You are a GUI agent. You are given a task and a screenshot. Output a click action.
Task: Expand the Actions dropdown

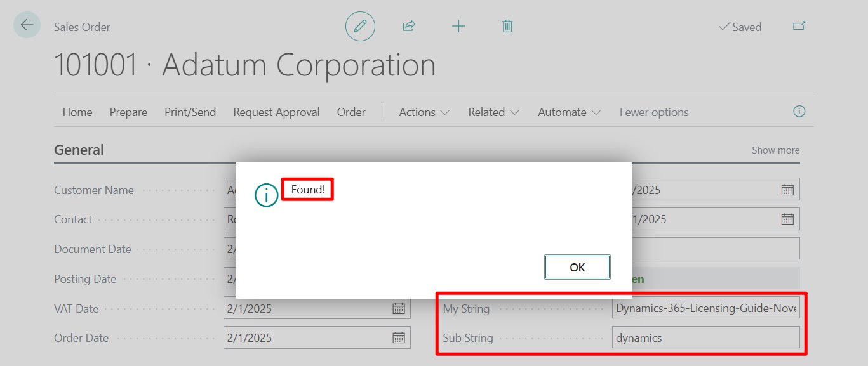(x=424, y=112)
